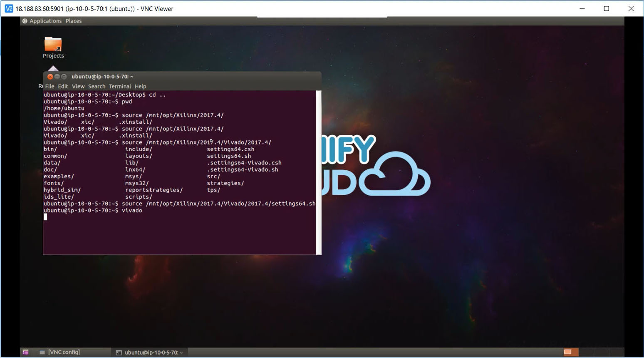The width and height of the screenshot is (644, 358).
Task: Open the Projects folder on desktop
Action: pyautogui.click(x=53, y=45)
